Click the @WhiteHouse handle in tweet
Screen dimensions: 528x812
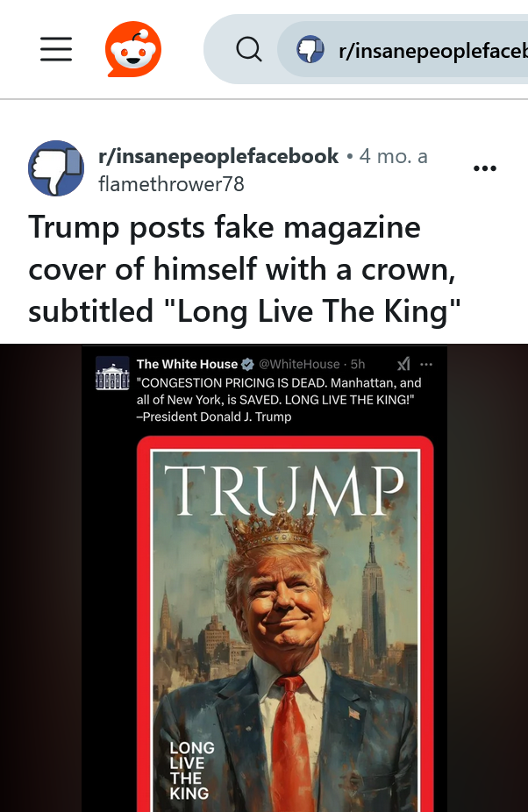299,365
